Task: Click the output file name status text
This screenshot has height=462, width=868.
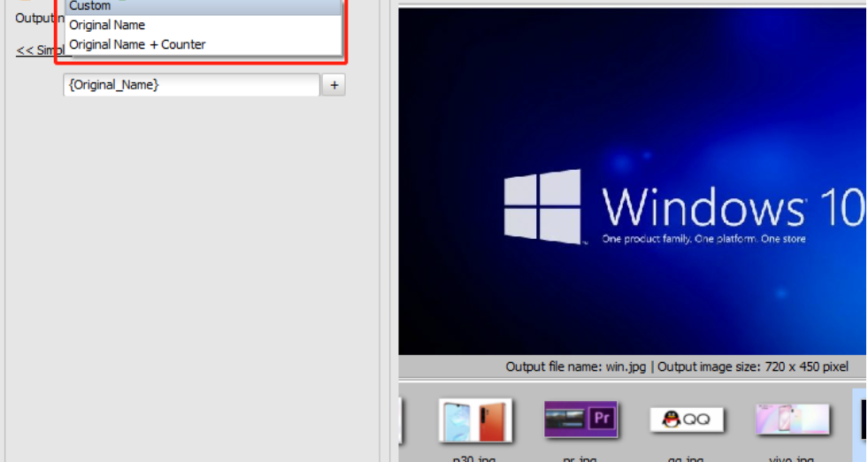Action: click(677, 366)
